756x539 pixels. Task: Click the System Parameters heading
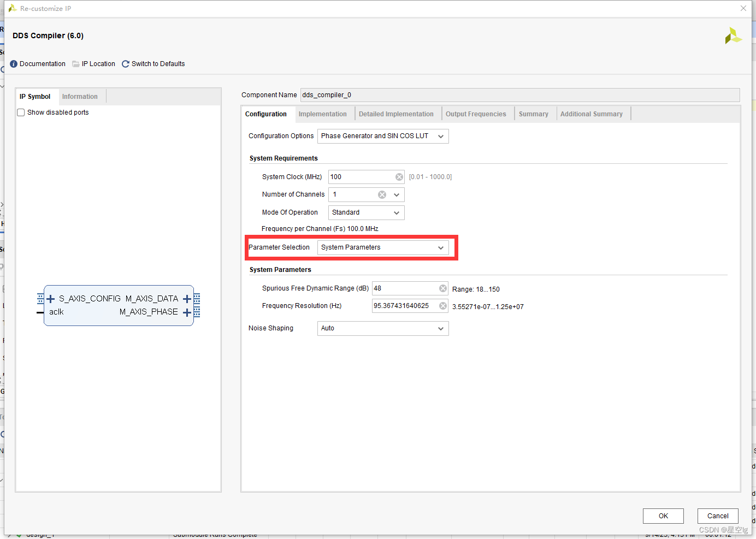(x=280, y=270)
